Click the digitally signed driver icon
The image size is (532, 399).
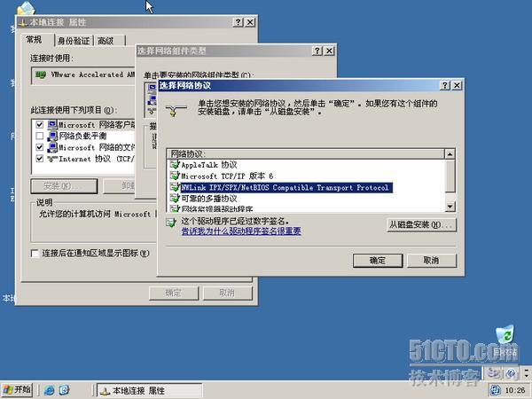[x=171, y=223]
